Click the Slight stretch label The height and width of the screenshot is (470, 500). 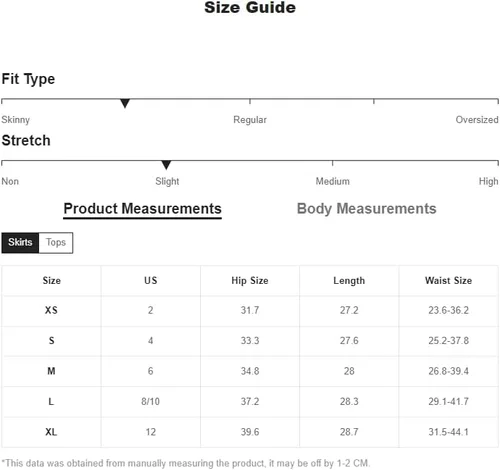coord(167,181)
